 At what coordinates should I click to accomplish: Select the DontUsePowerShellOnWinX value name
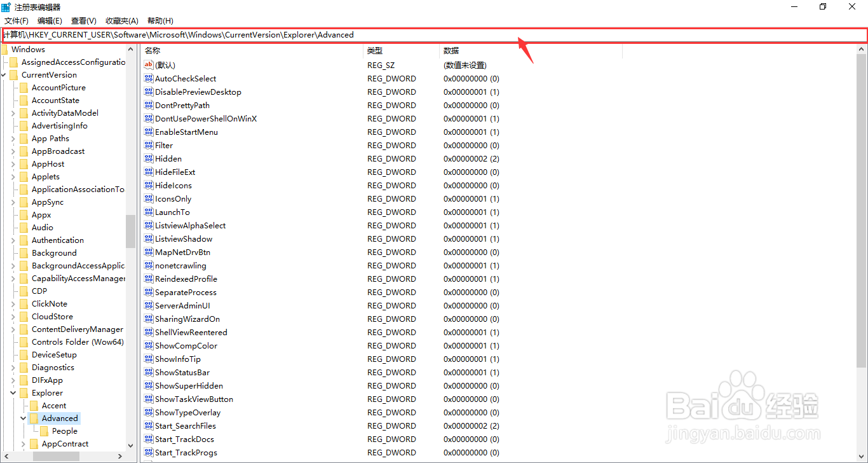coord(206,118)
